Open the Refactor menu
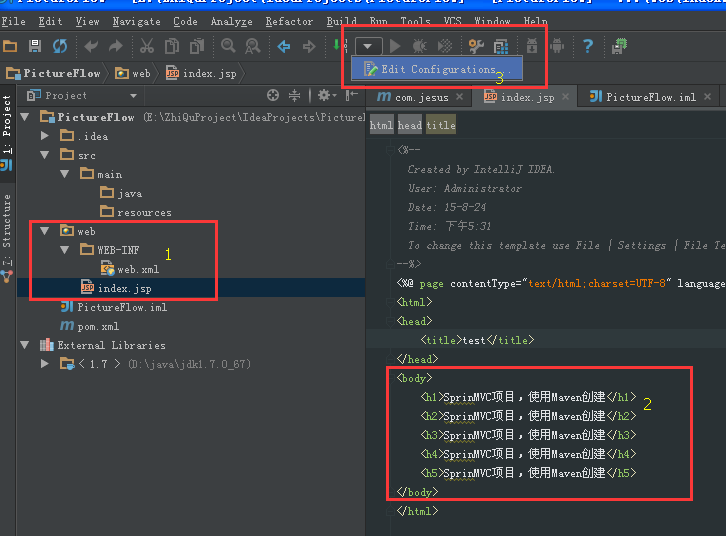 (x=289, y=21)
